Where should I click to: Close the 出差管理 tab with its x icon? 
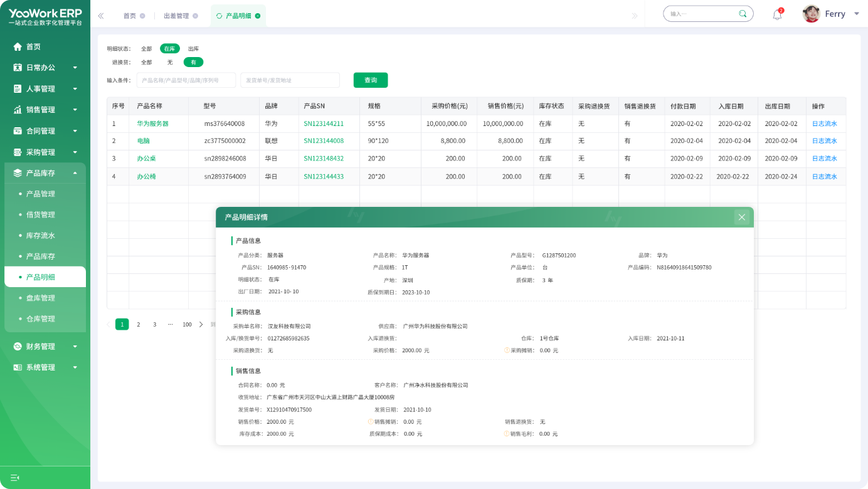click(x=195, y=16)
